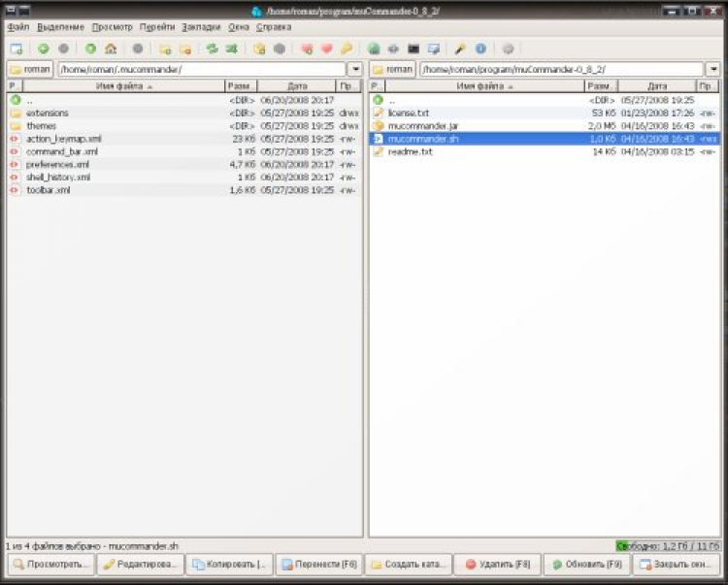This screenshot has height=585, width=728.
Task: Click the Удалить [F8] button
Action: 498,564
